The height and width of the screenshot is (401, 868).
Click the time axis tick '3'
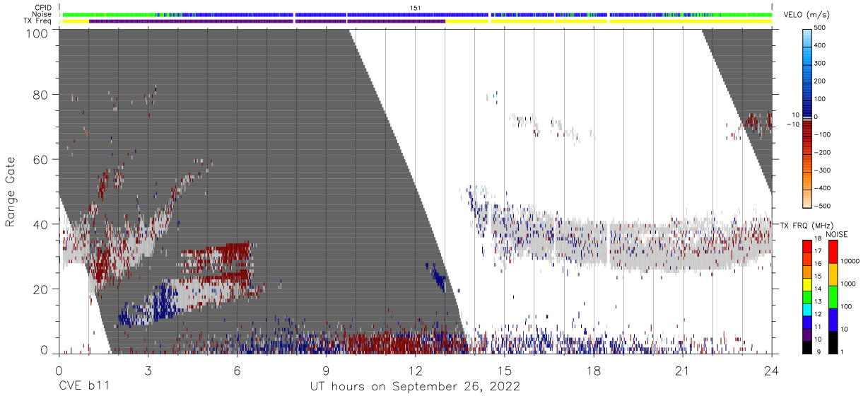tap(148, 371)
